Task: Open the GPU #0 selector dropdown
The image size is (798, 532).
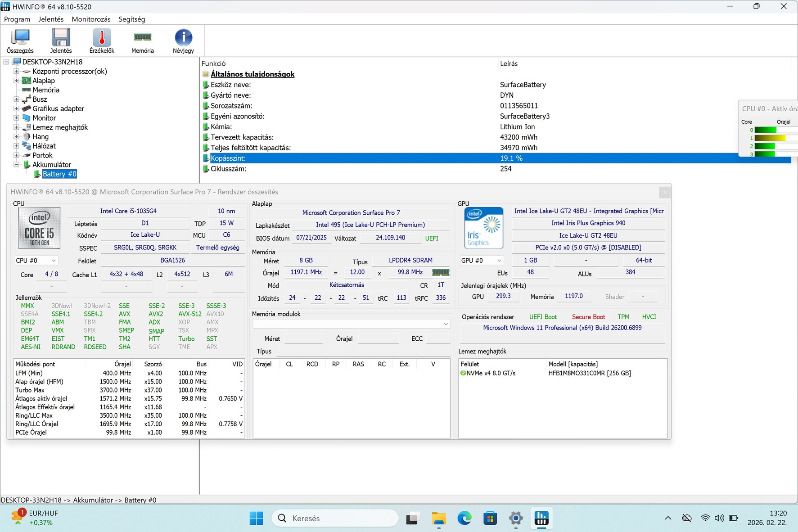Action: click(481, 261)
